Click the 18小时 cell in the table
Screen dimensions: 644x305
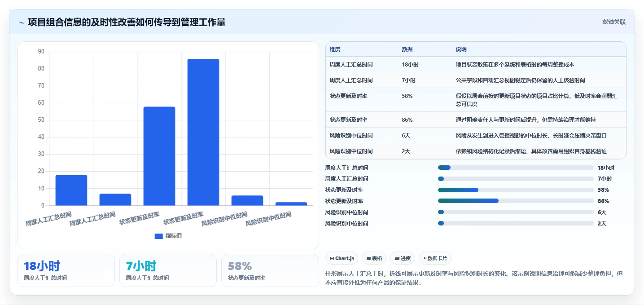tap(410, 65)
